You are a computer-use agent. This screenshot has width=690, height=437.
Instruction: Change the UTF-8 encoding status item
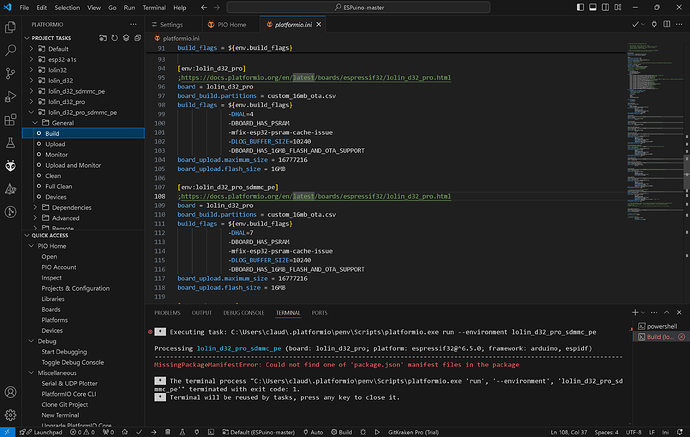[634, 432]
